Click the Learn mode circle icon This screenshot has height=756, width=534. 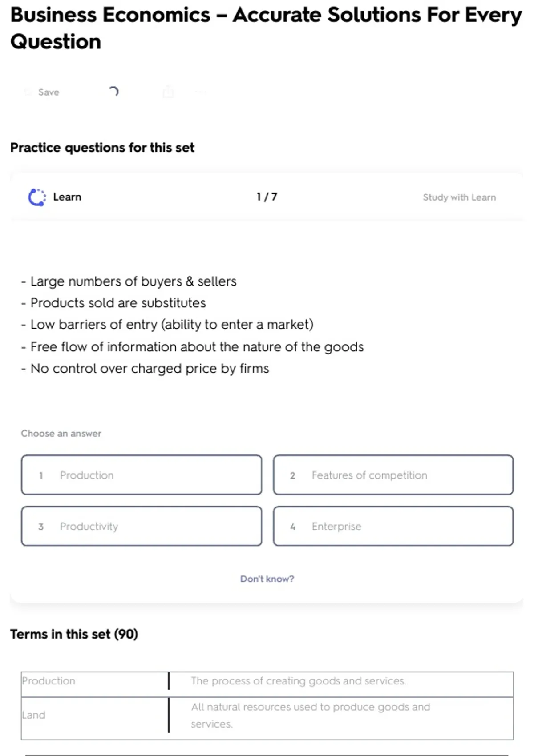click(x=37, y=197)
